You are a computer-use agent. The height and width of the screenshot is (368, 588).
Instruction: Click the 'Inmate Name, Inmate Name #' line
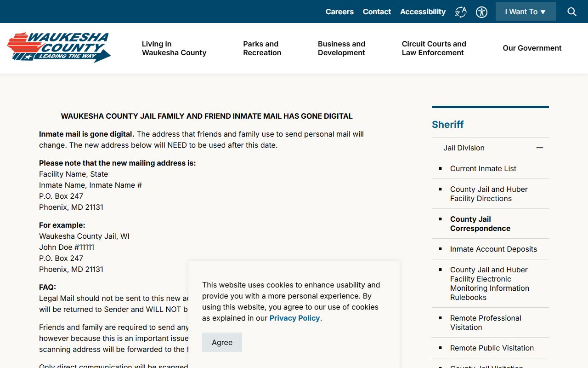90,185
